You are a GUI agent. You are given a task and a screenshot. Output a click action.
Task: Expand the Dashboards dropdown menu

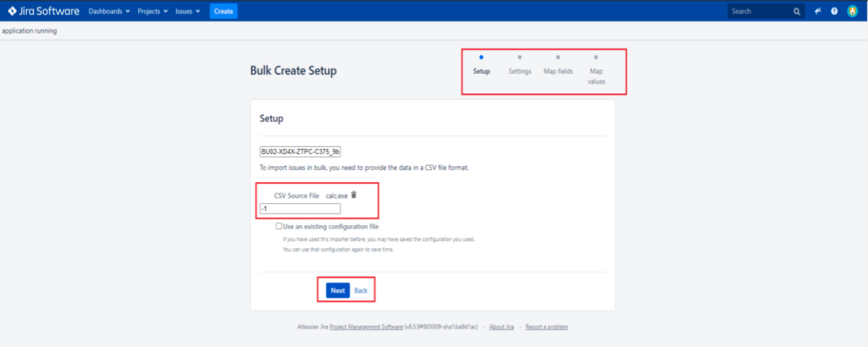coord(109,12)
